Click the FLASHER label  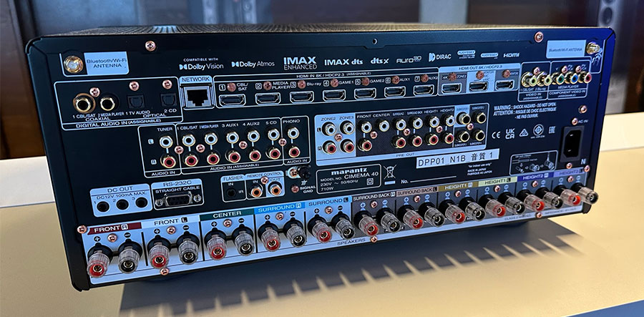click(233, 179)
